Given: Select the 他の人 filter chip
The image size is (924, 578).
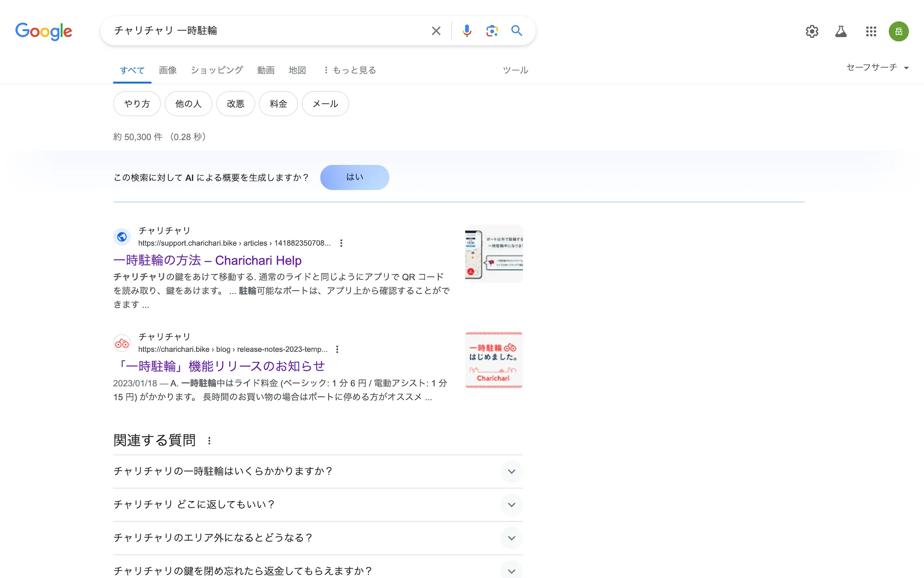Looking at the screenshot, I should 188,104.
